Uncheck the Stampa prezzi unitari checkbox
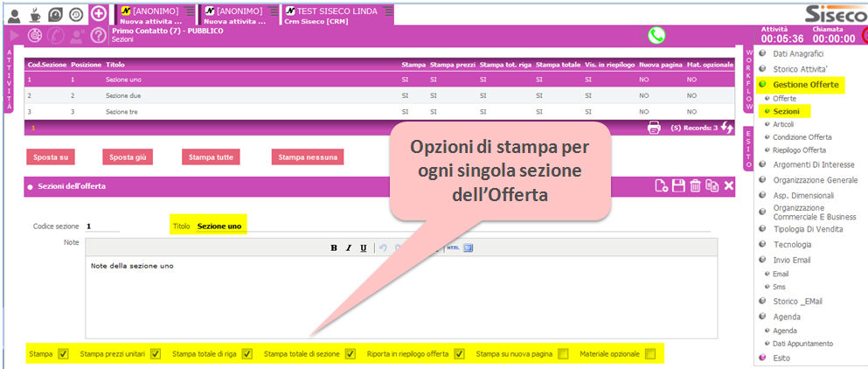The image size is (868, 369). (155, 354)
